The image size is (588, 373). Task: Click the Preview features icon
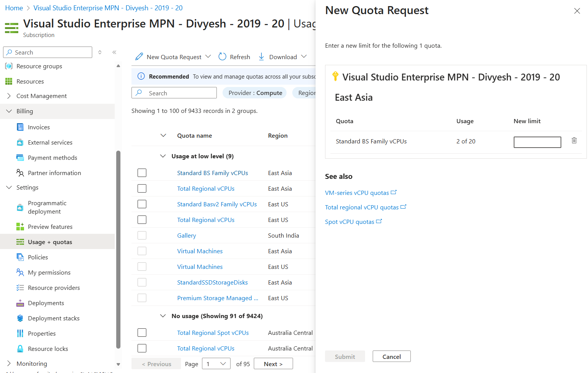20,227
